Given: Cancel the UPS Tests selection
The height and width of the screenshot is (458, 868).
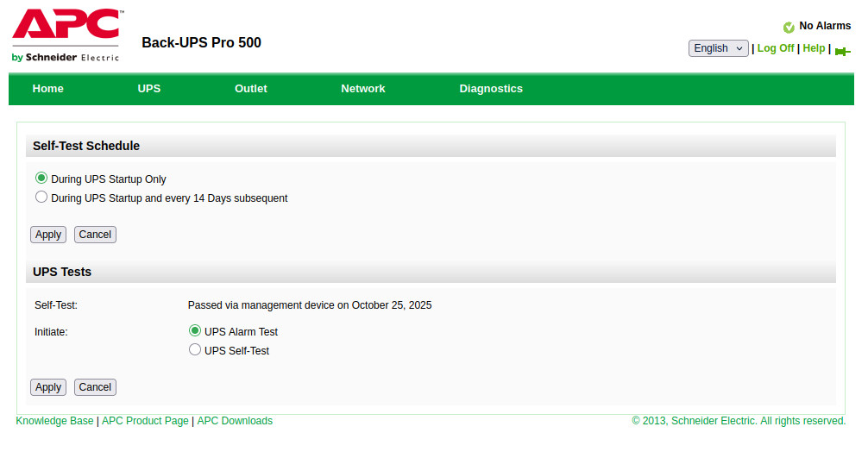Looking at the screenshot, I should point(95,387).
